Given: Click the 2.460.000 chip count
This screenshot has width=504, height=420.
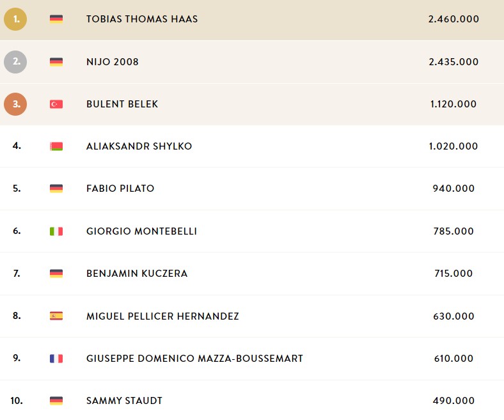Looking at the screenshot, I should [453, 19].
